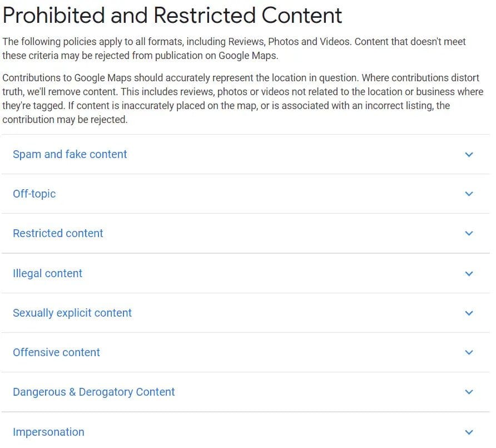Click the final line 'contribution may be rejected'
496x448 pixels.
pyautogui.click(x=65, y=120)
